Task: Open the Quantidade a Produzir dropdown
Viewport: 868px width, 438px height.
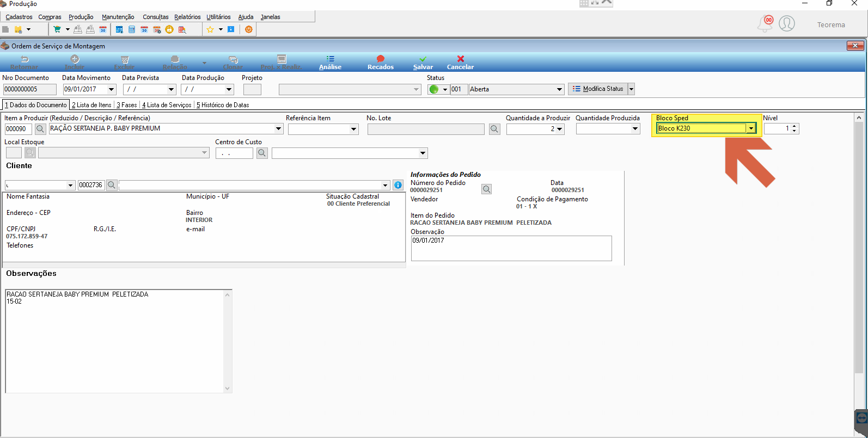Action: [560, 129]
